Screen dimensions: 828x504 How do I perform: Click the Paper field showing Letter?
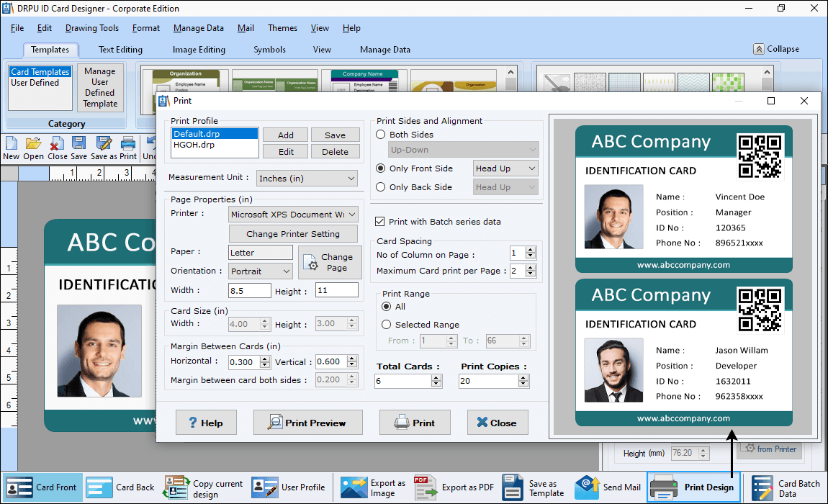point(261,253)
